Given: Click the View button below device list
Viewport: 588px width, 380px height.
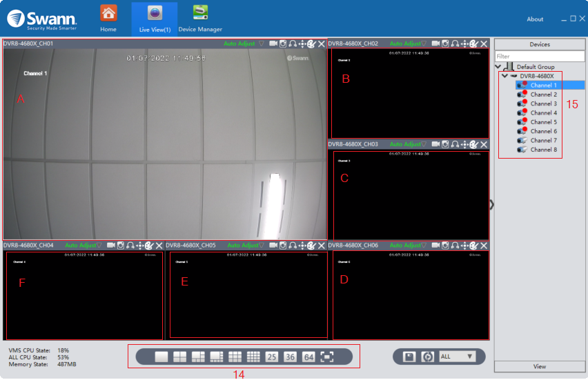Looking at the screenshot, I should point(540,366).
